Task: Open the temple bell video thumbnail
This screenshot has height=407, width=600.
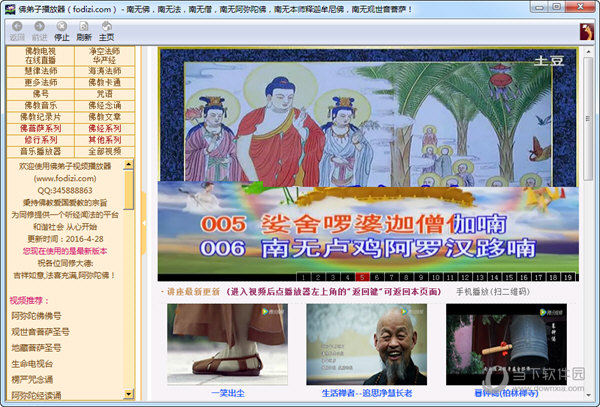Action: (506, 344)
